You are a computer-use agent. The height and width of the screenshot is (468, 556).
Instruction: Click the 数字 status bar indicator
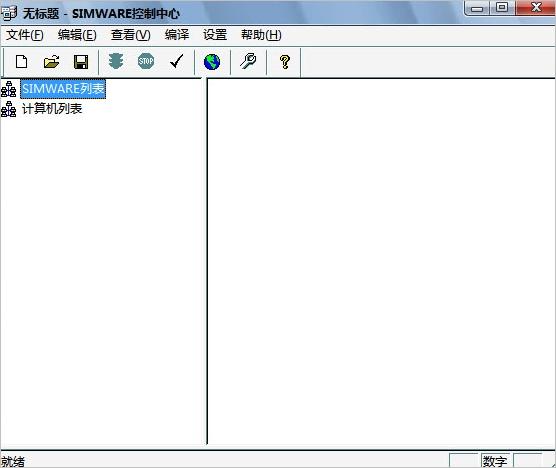[x=495, y=461]
